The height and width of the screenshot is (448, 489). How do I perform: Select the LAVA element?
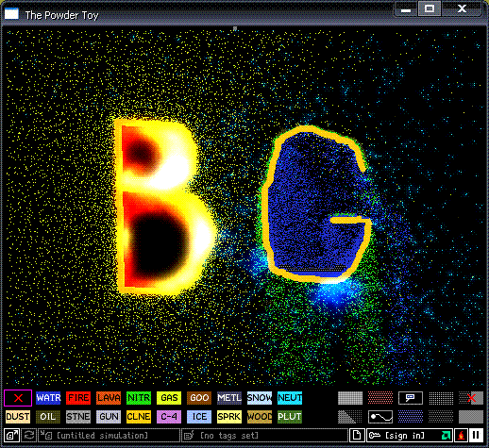[109, 398]
